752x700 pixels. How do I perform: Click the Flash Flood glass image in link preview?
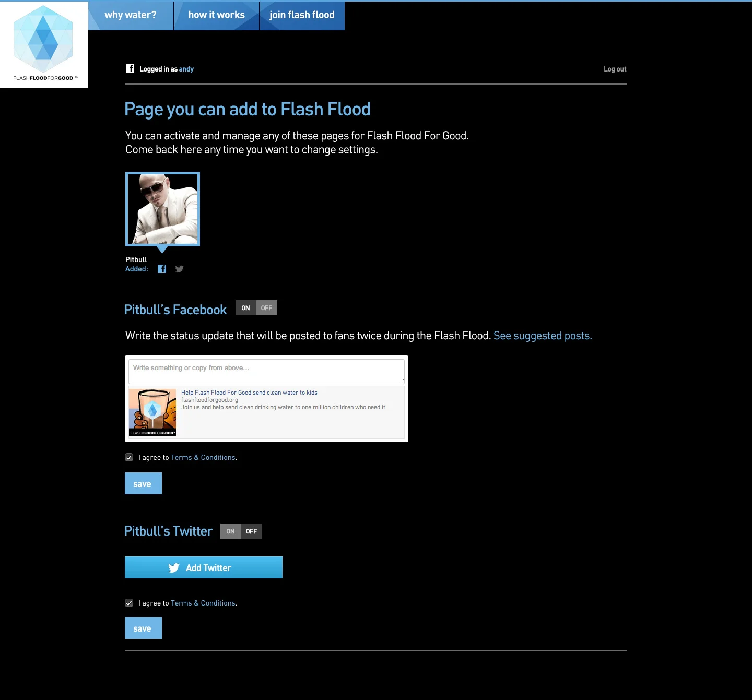coord(152,412)
